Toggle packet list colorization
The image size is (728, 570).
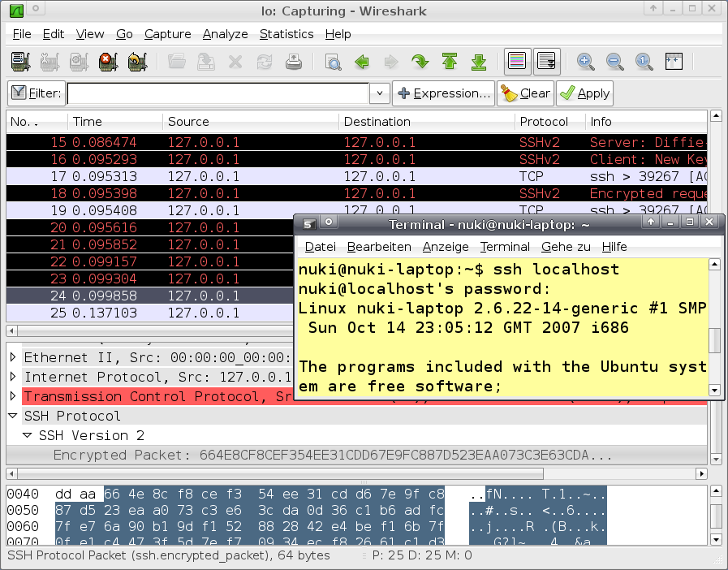[517, 62]
